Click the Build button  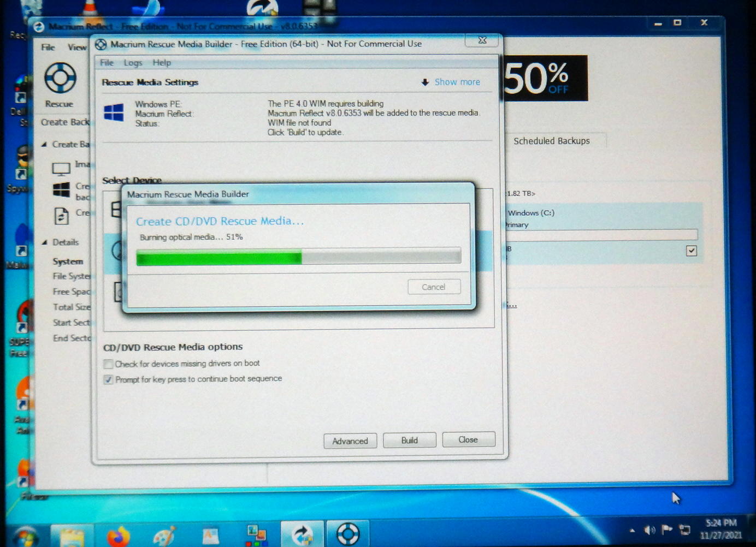(x=410, y=441)
